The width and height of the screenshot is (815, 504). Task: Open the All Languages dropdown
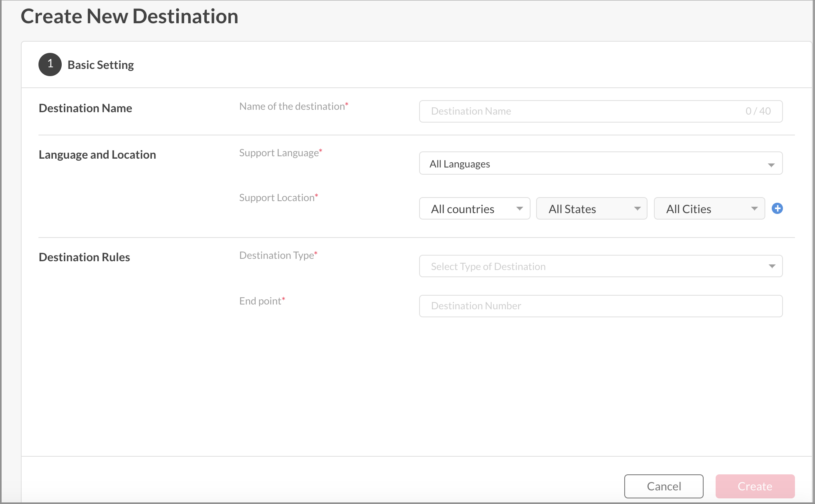[600, 163]
